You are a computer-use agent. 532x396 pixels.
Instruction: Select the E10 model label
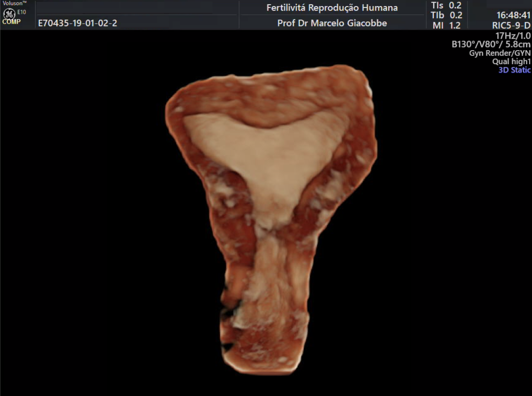(22, 12)
